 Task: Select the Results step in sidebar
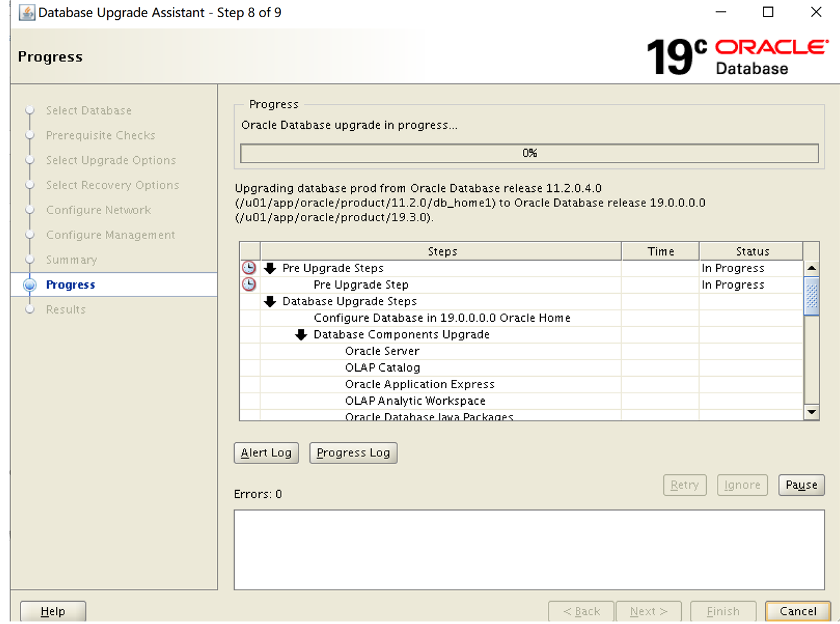(x=66, y=309)
